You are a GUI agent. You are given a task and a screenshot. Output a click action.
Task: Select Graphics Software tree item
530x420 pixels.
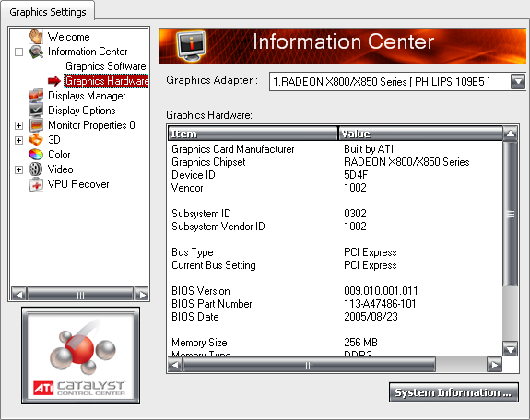pyautogui.click(x=106, y=66)
